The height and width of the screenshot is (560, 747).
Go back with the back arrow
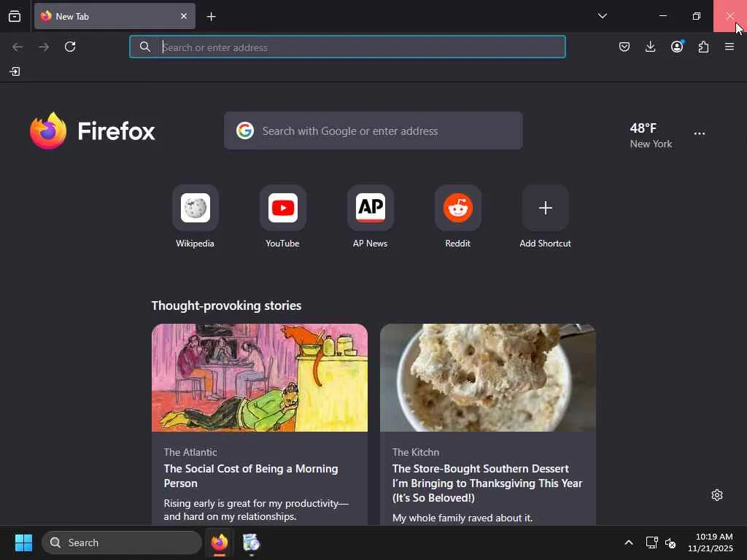click(18, 47)
